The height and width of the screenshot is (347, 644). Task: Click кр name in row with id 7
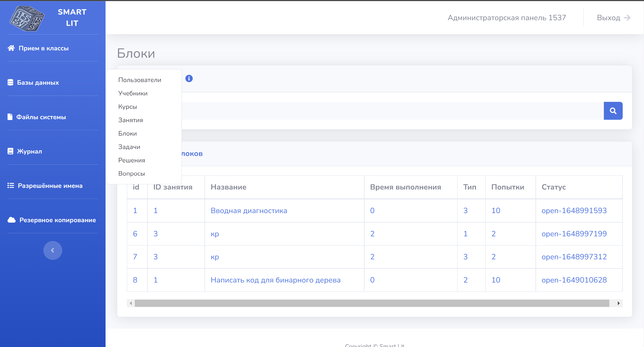[x=214, y=257]
